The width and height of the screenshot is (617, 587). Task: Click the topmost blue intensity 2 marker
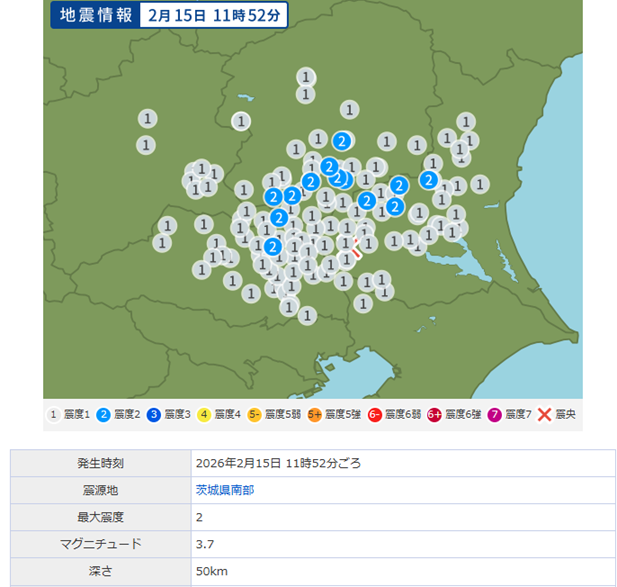tap(342, 141)
